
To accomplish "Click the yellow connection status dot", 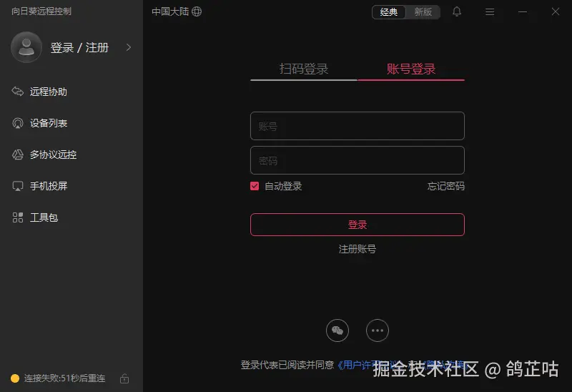I will coord(15,378).
